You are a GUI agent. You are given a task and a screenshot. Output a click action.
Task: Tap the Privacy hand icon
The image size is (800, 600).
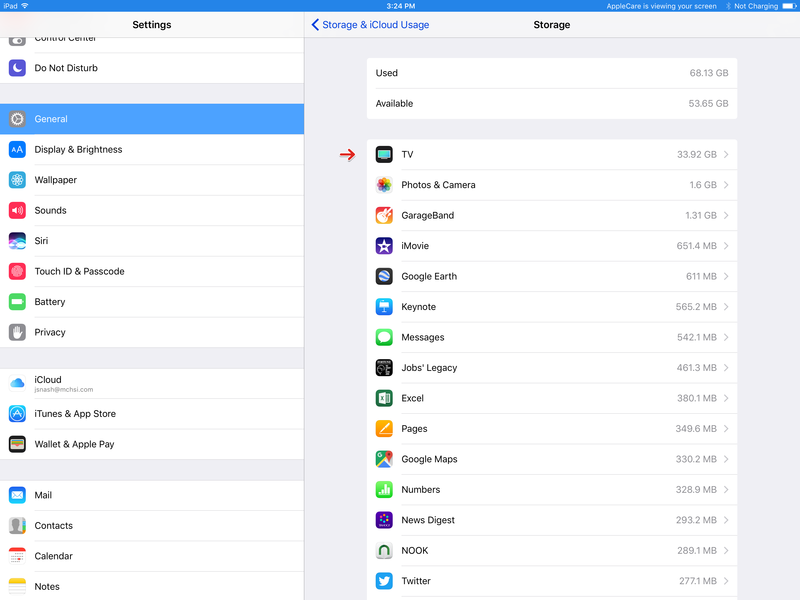click(x=17, y=332)
